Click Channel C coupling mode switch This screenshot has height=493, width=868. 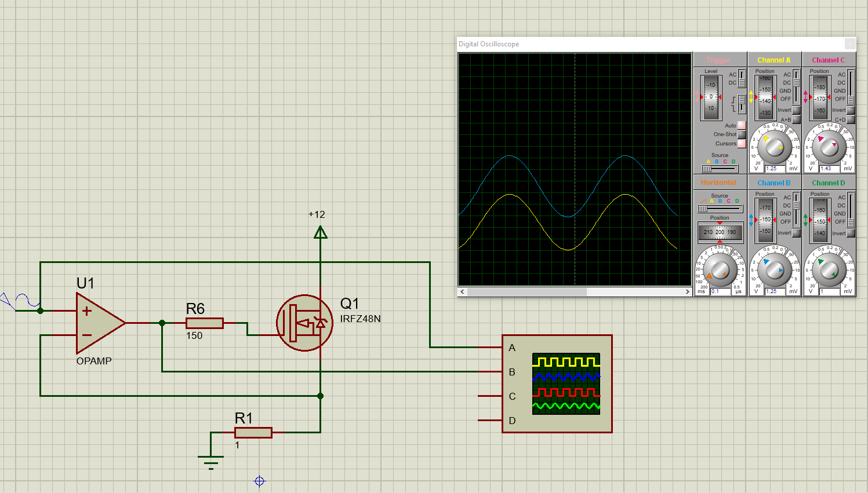851,87
